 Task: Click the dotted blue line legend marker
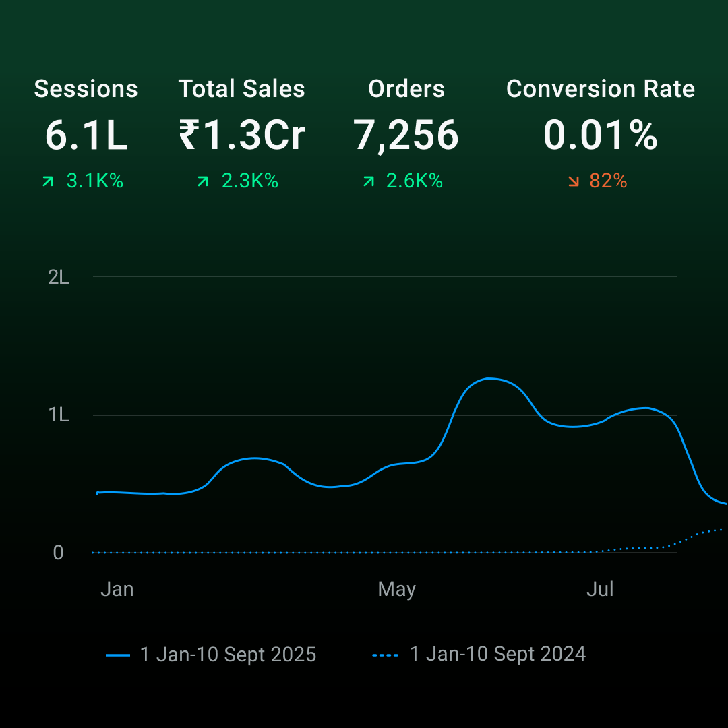[386, 655]
